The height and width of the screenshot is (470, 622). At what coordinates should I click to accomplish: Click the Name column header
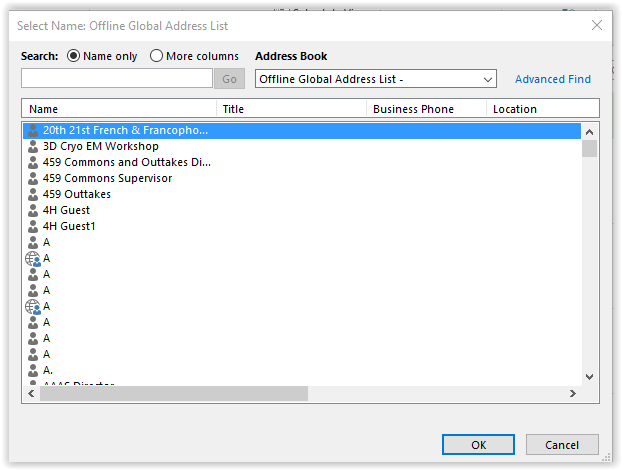(119, 109)
